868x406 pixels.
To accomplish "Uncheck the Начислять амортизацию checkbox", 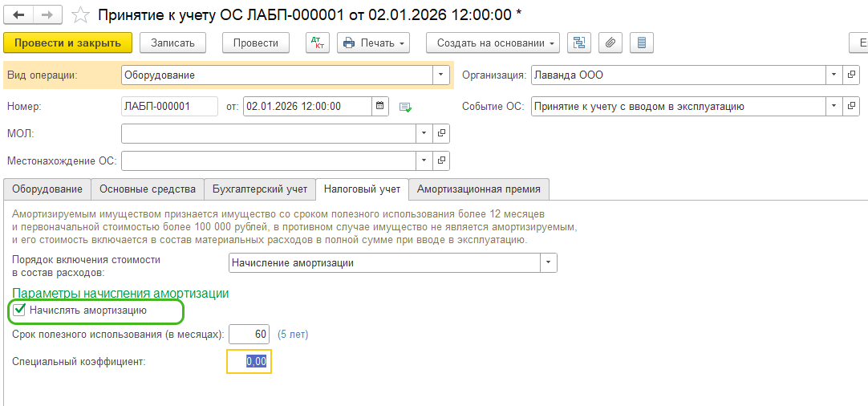I will point(20,310).
